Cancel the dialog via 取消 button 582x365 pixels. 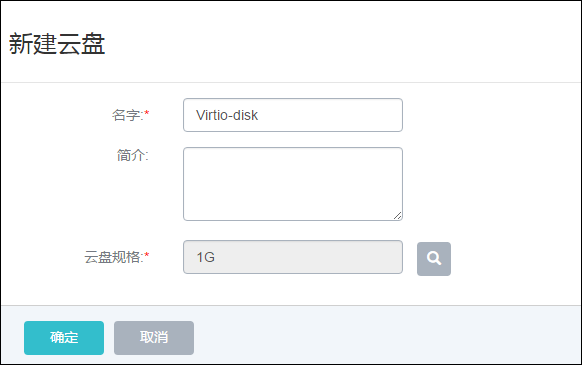[x=154, y=338]
